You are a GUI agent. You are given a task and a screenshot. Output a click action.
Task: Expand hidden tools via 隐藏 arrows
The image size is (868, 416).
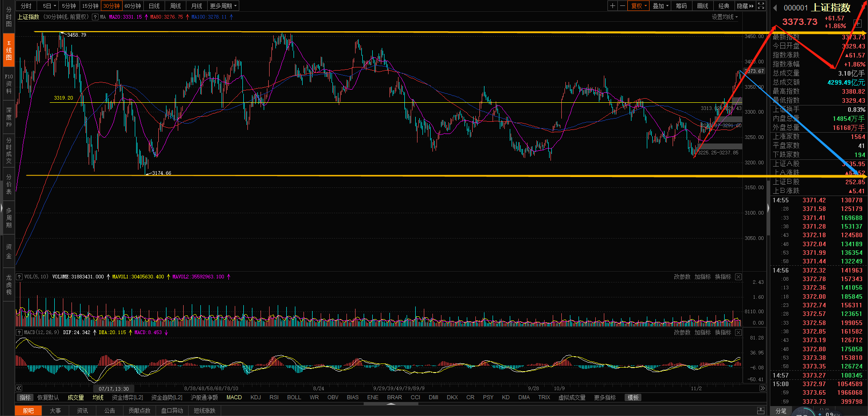745,6
